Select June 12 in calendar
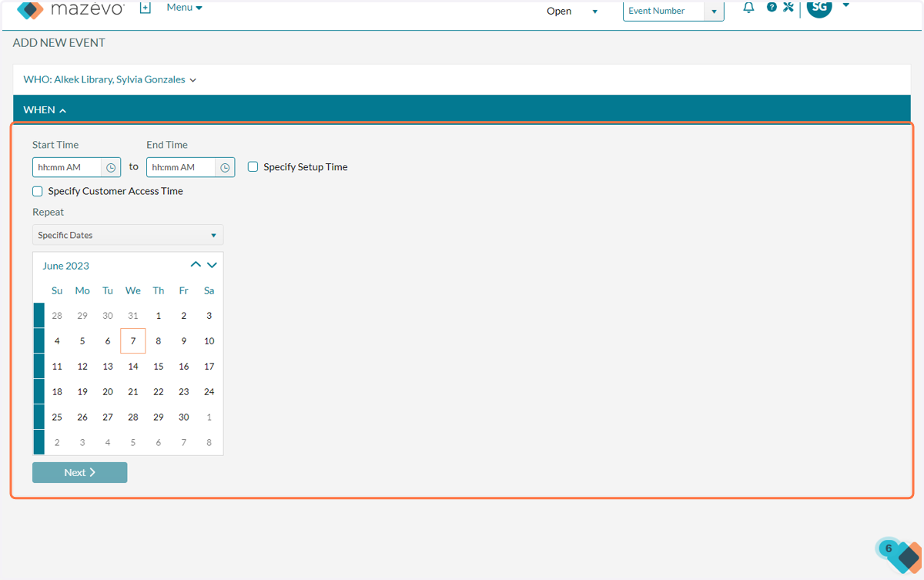The image size is (924, 580). pyautogui.click(x=82, y=367)
